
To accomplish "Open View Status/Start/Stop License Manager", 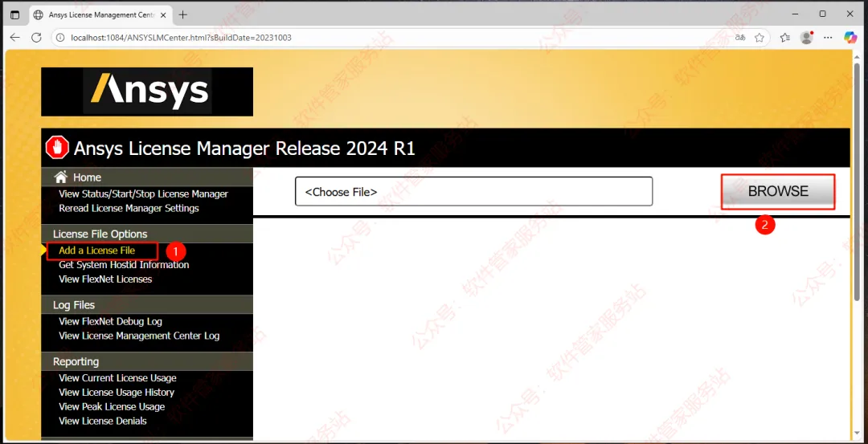I will pyautogui.click(x=143, y=194).
